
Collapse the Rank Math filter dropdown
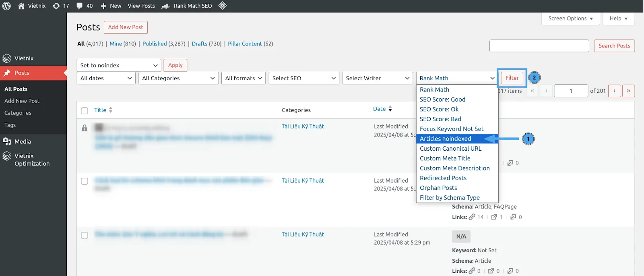[457, 78]
